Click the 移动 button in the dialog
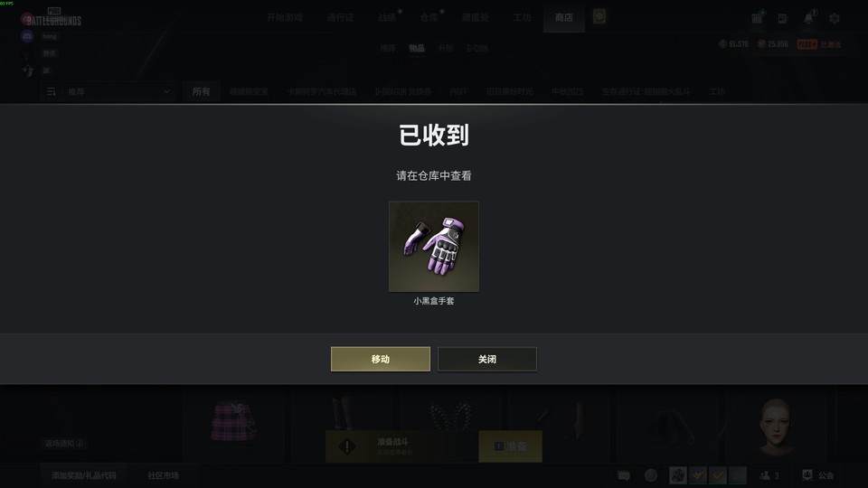Screen dimensions: 868x488 381,359
